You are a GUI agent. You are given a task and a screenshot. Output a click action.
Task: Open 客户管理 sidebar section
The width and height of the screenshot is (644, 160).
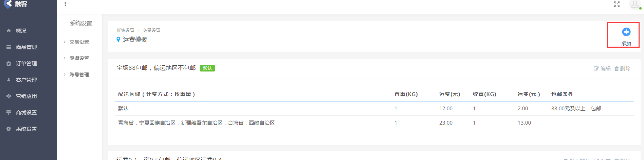pos(26,80)
